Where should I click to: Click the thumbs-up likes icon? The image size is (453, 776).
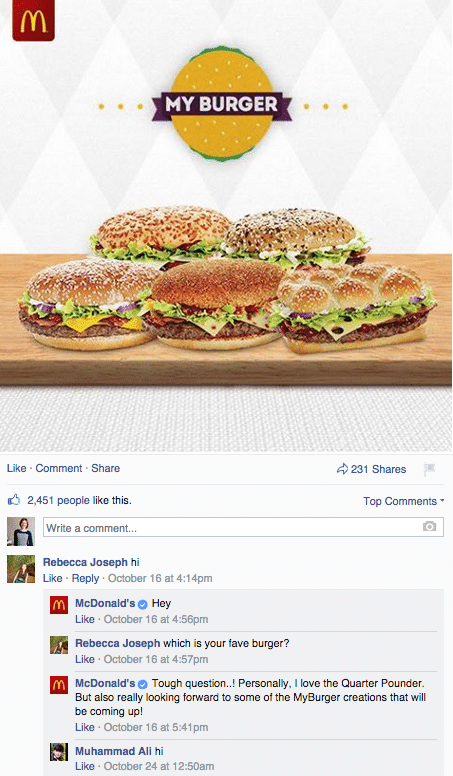click(14, 500)
